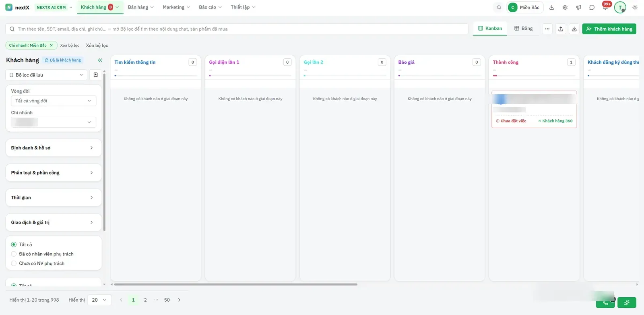644x315 pixels.
Task: Open notifications bell with 99+ badge
Action: click(x=605, y=7)
